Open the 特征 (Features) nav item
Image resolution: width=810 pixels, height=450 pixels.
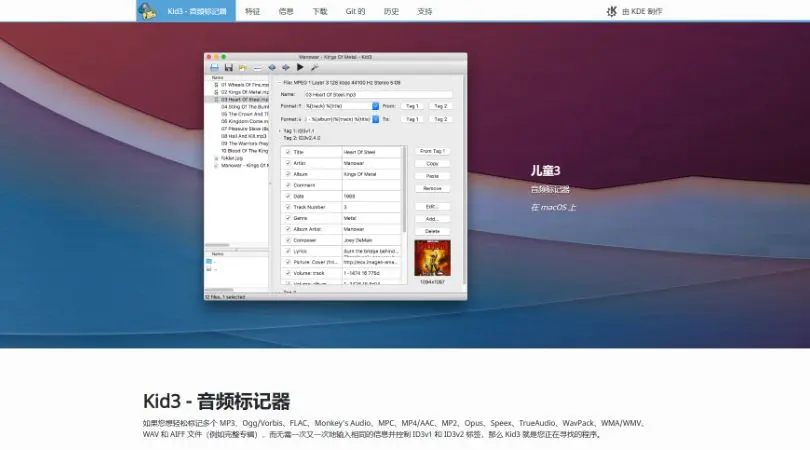253,11
